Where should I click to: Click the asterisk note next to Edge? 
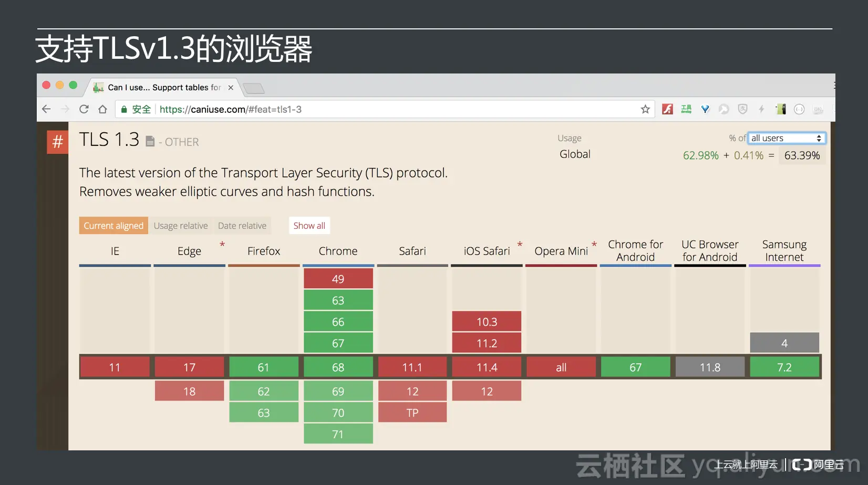pyautogui.click(x=222, y=245)
